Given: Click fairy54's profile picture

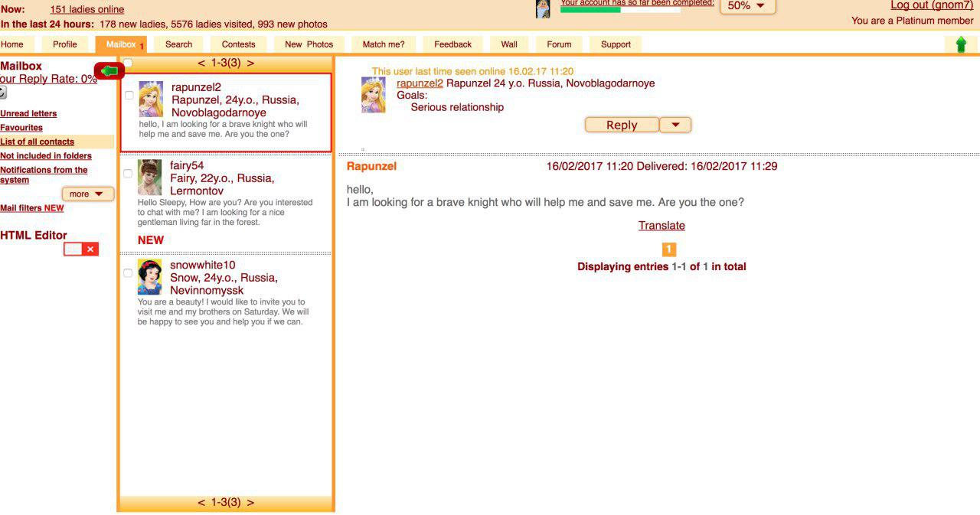Looking at the screenshot, I should pyautogui.click(x=149, y=178).
